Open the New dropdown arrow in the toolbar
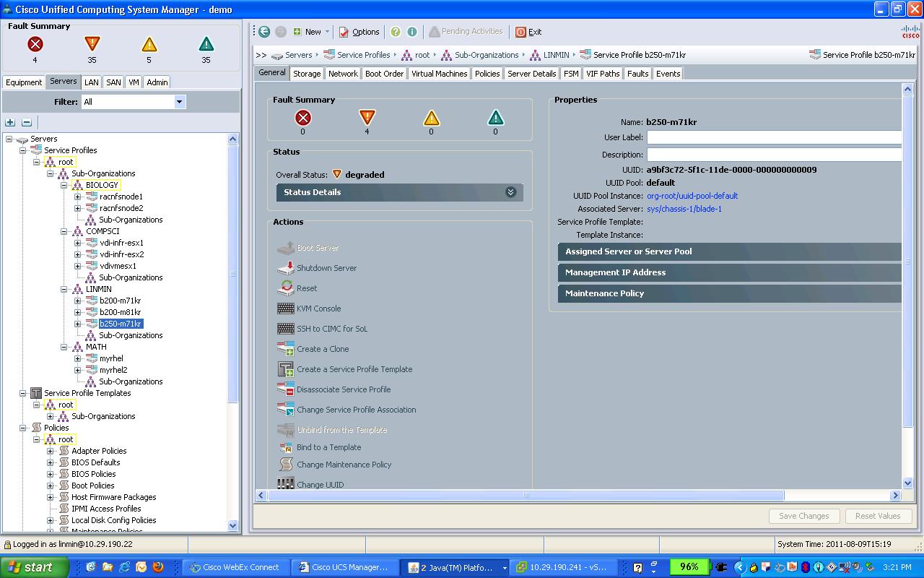The height and width of the screenshot is (578, 924). click(328, 32)
